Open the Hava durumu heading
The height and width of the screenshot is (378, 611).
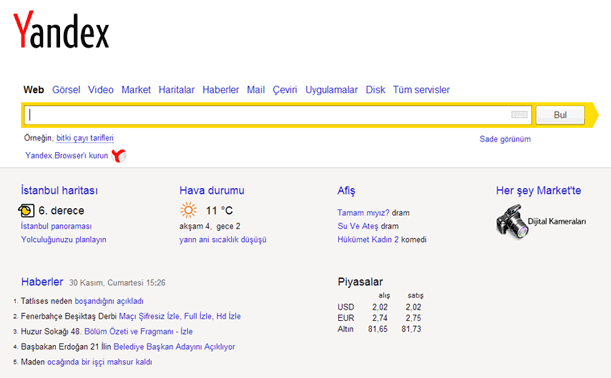[212, 191]
